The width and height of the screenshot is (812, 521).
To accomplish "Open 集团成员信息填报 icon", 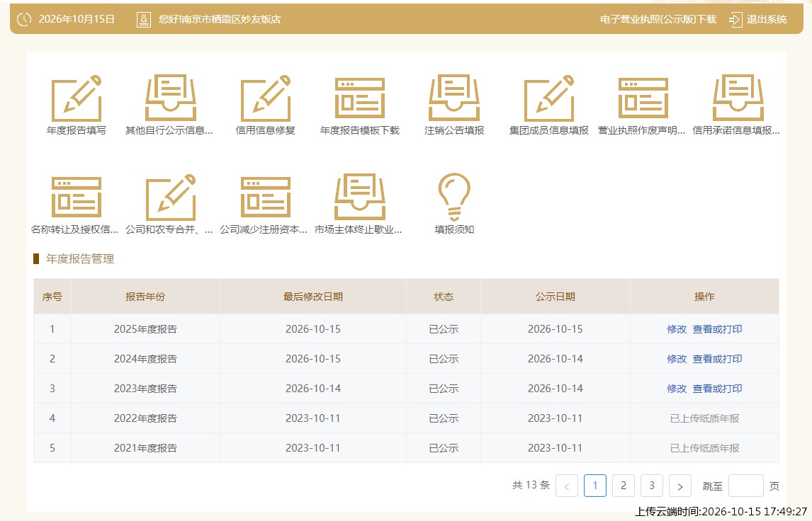I will point(549,98).
